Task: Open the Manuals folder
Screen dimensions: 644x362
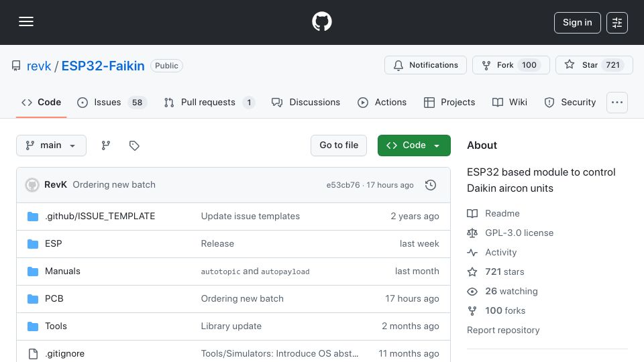Action: coord(62,271)
